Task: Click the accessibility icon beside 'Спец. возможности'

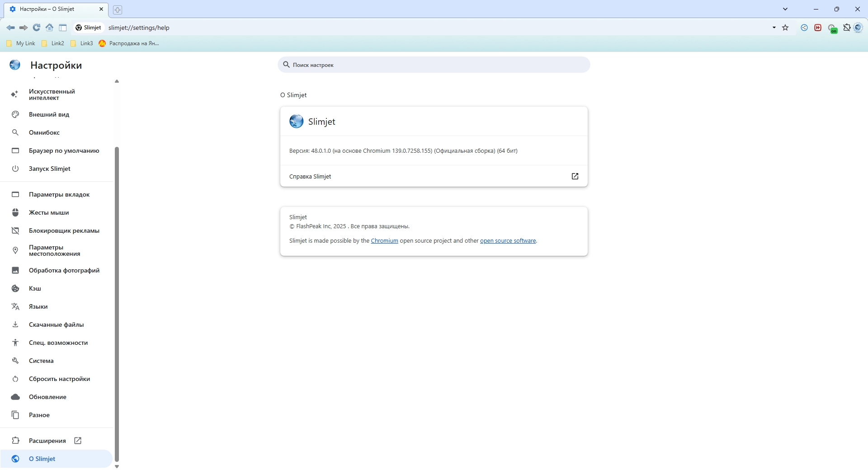Action: coord(15,343)
